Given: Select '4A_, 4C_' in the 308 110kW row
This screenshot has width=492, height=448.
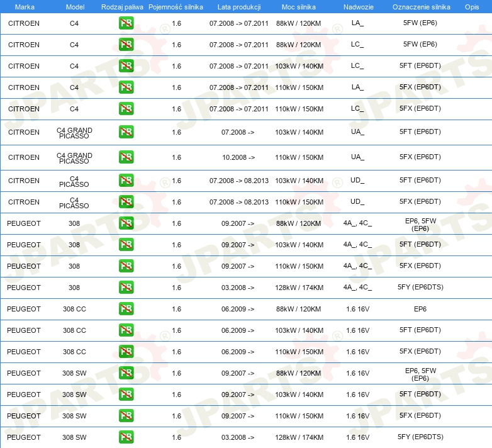Looking at the screenshot, I should pyautogui.click(x=358, y=266).
